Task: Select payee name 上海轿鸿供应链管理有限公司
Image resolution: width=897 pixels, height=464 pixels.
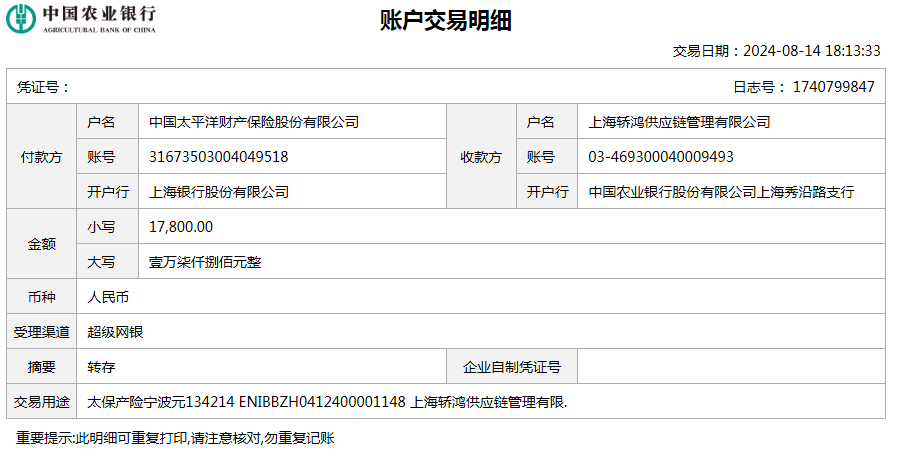Action: coord(680,122)
